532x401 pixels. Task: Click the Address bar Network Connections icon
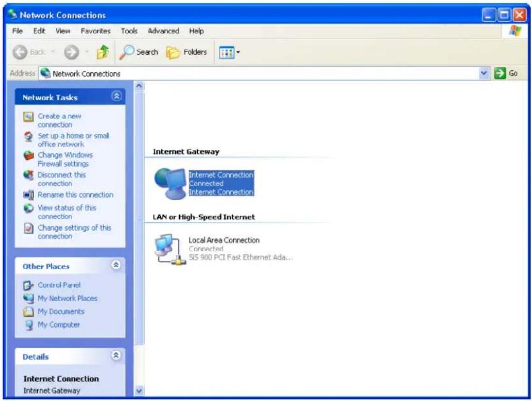46,73
